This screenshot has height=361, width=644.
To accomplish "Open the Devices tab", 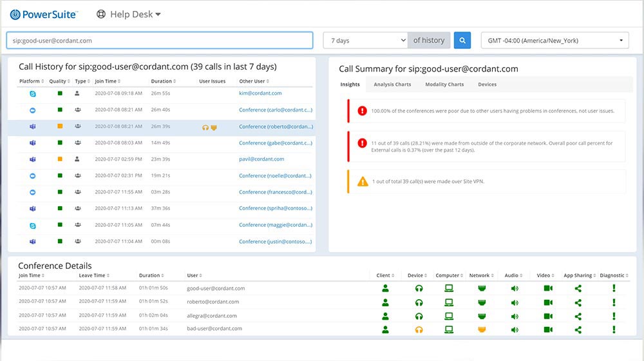I will coord(487,84).
